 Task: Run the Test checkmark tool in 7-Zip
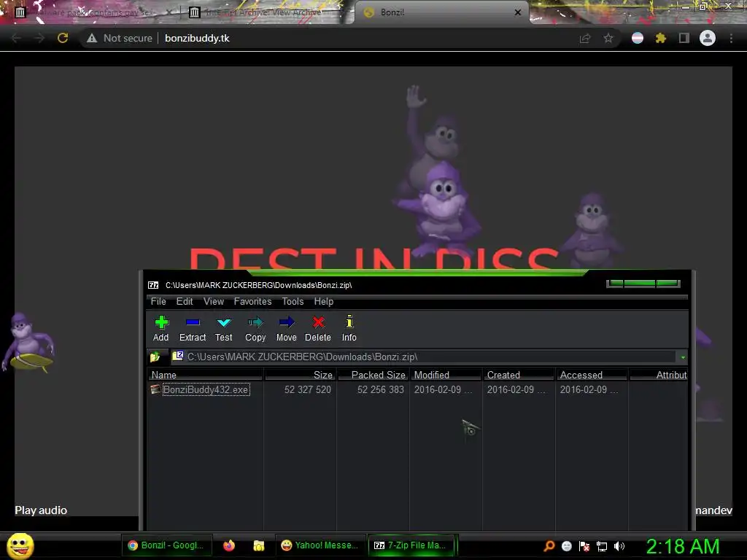[x=224, y=322]
